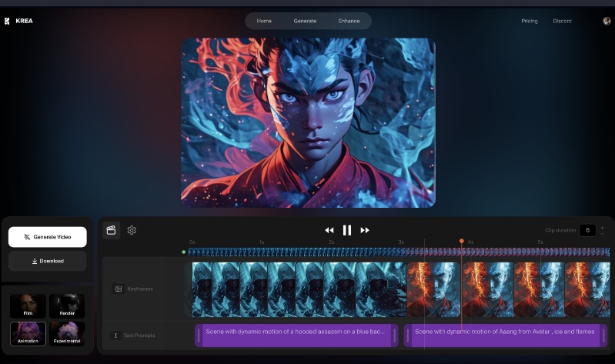Image resolution: width=615 pixels, height=364 pixels.
Task: Click the Keyframes image icon
Action: click(x=119, y=289)
